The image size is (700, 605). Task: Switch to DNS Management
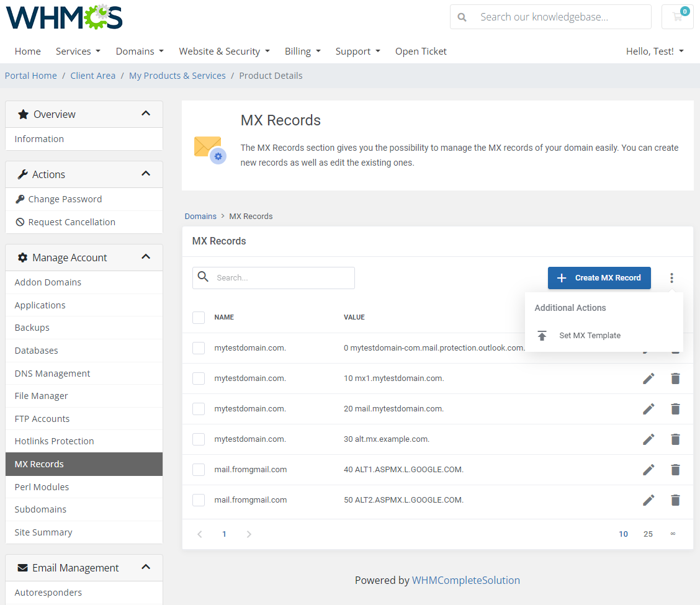pos(52,373)
